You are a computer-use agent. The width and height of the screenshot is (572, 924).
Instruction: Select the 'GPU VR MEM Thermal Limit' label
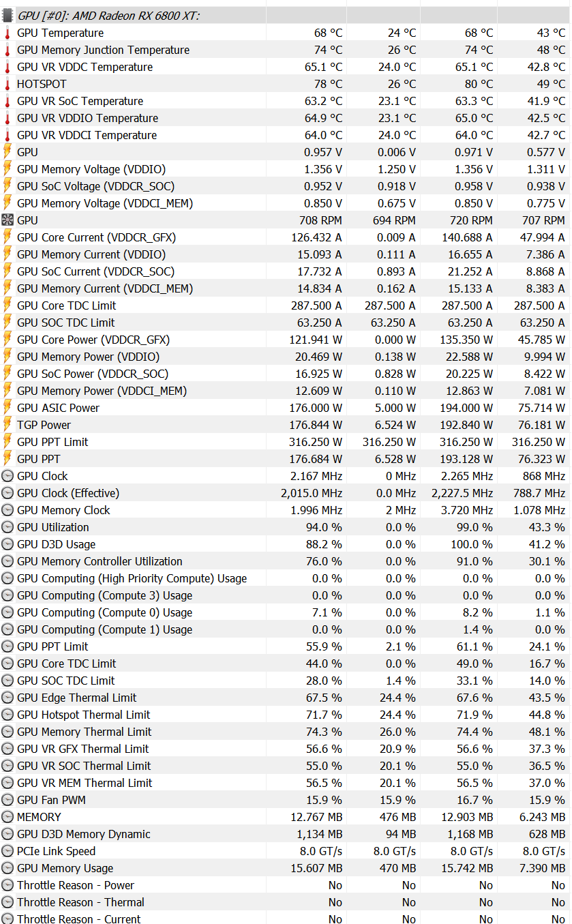pos(85,783)
